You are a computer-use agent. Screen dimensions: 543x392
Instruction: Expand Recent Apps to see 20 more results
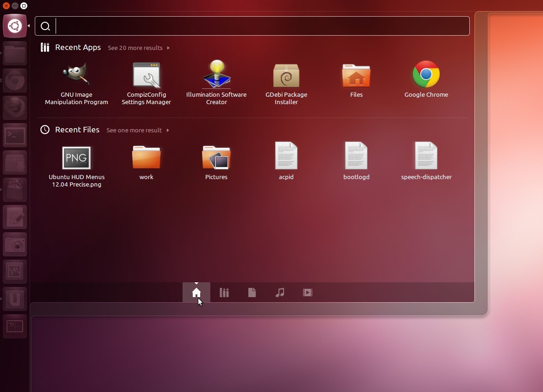[x=135, y=48]
